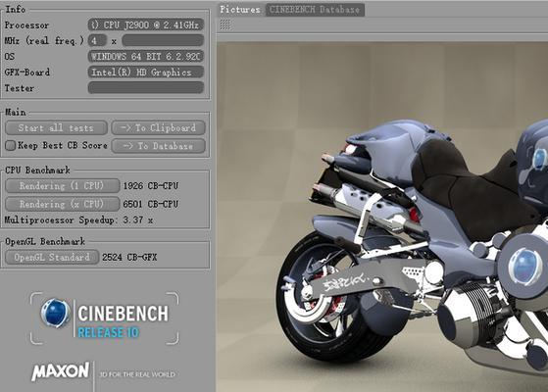
Task: Run the Rendering (1 CPU) benchmark
Action: tap(62, 186)
